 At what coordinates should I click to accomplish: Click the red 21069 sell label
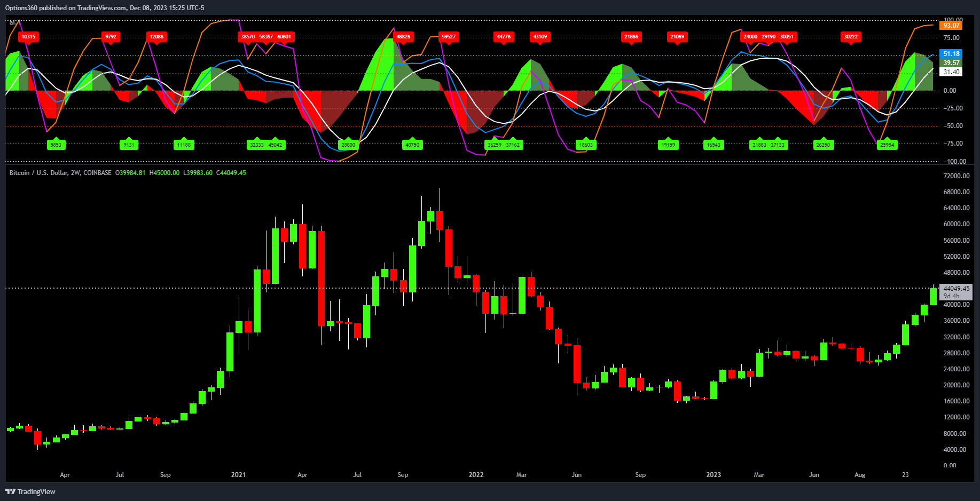(x=677, y=37)
